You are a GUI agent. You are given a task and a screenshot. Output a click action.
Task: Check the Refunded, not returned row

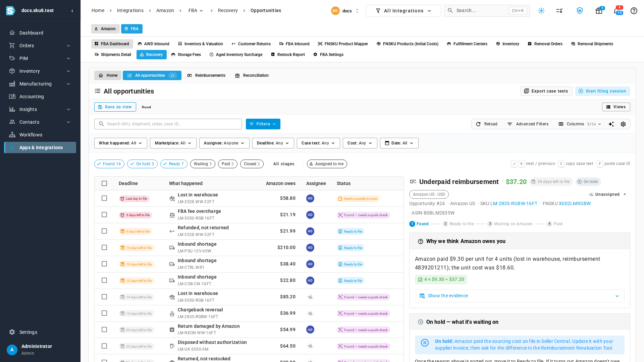point(104,231)
